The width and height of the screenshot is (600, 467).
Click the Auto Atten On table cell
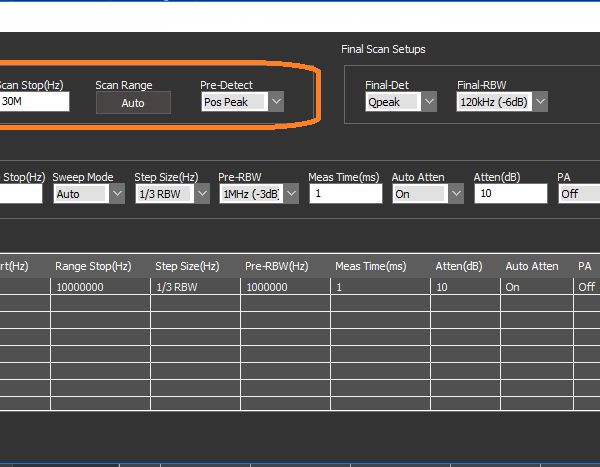pyautogui.click(x=536, y=286)
